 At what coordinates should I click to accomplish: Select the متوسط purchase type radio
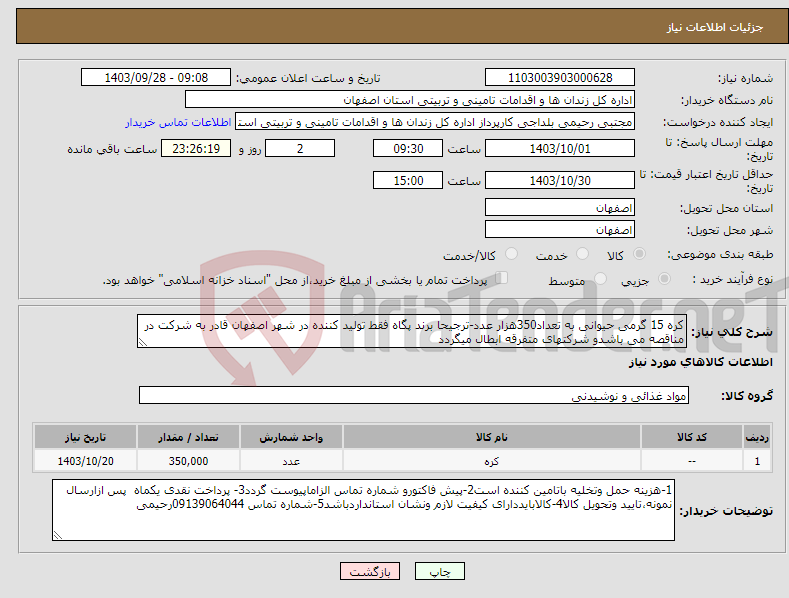pos(600,279)
